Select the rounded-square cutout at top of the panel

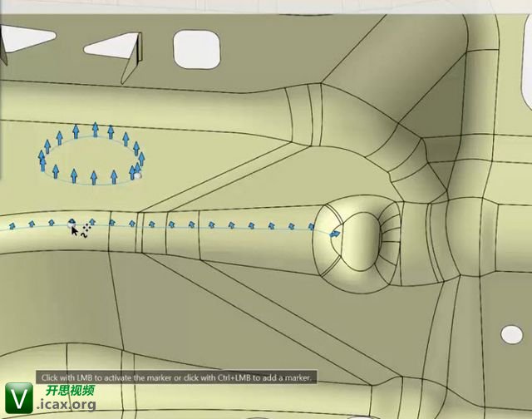coord(196,50)
